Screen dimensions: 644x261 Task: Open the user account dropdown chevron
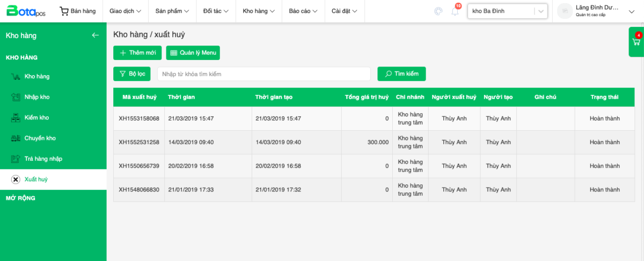click(631, 11)
